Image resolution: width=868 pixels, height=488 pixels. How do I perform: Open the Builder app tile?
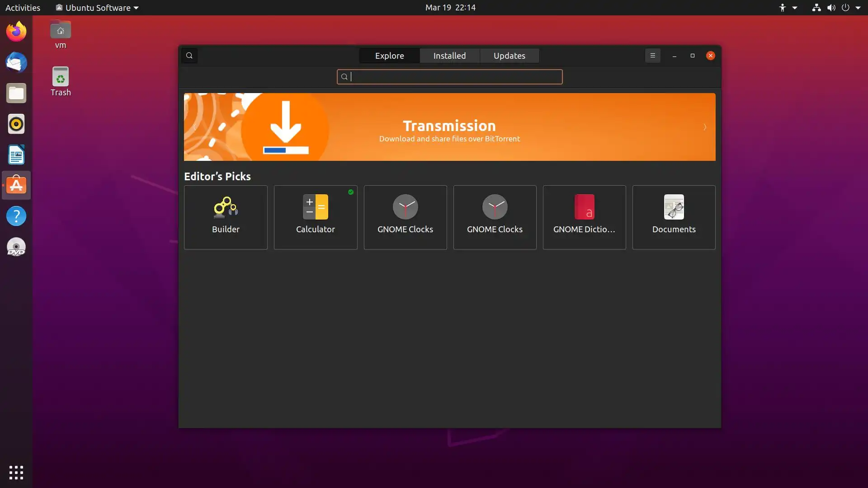[x=226, y=217]
